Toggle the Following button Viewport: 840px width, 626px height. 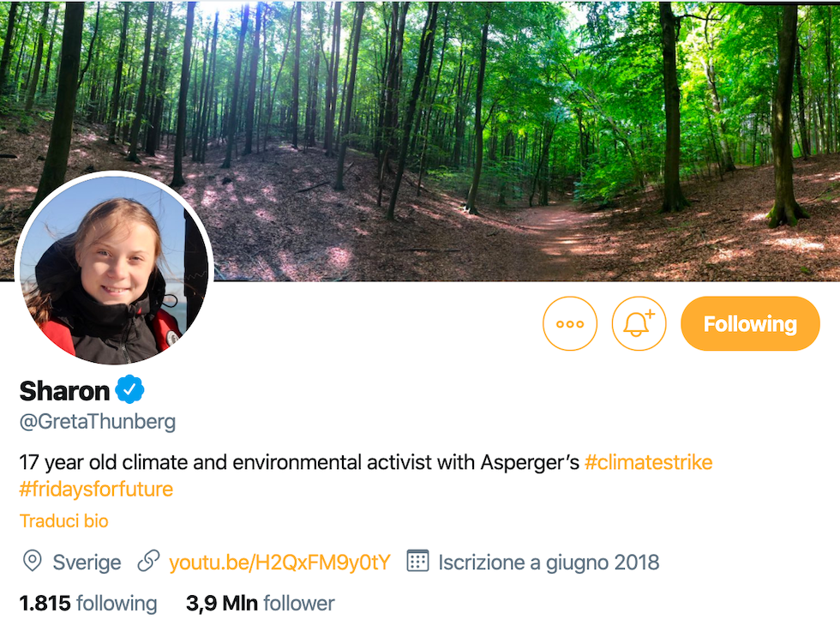pos(750,324)
